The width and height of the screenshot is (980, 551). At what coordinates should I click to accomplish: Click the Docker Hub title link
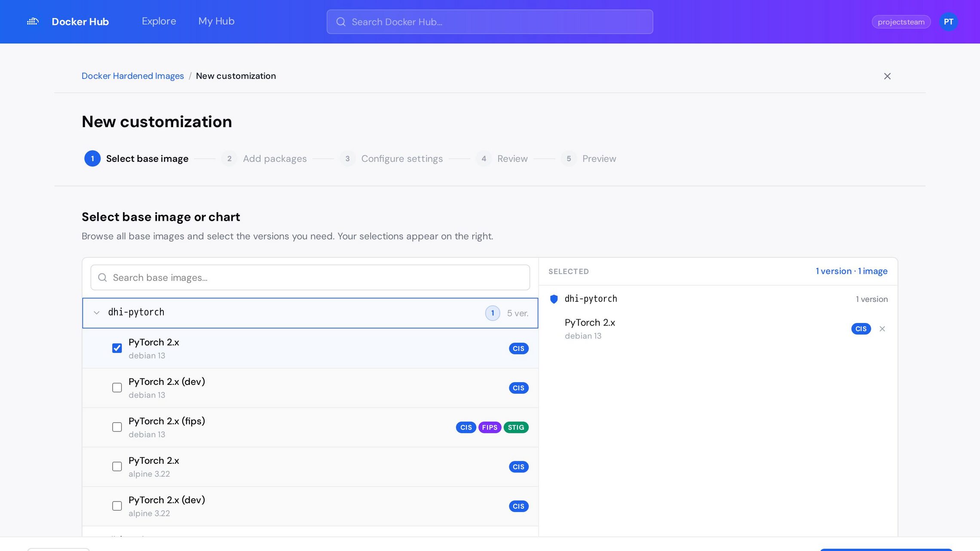point(80,21)
